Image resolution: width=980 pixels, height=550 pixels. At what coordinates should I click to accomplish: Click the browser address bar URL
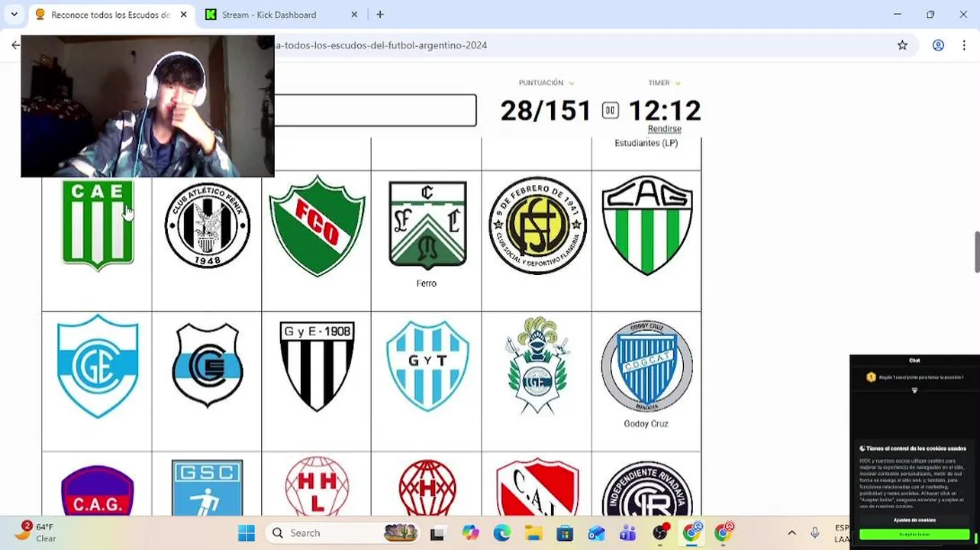pyautogui.click(x=381, y=45)
